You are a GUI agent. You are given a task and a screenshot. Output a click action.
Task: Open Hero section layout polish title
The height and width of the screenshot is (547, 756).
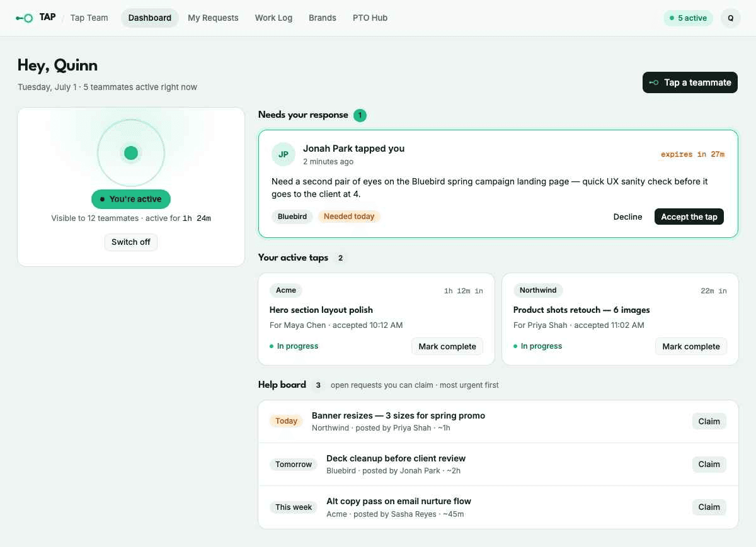pyautogui.click(x=321, y=310)
